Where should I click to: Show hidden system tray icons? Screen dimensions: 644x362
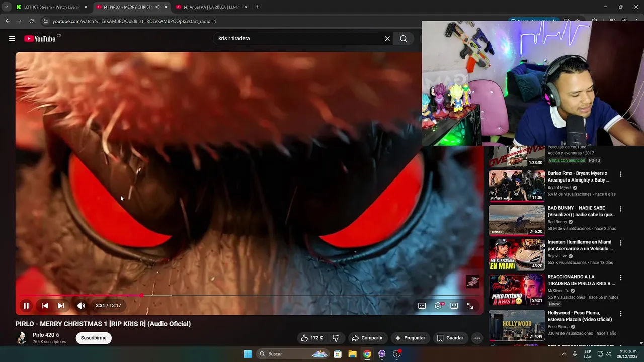point(564,354)
